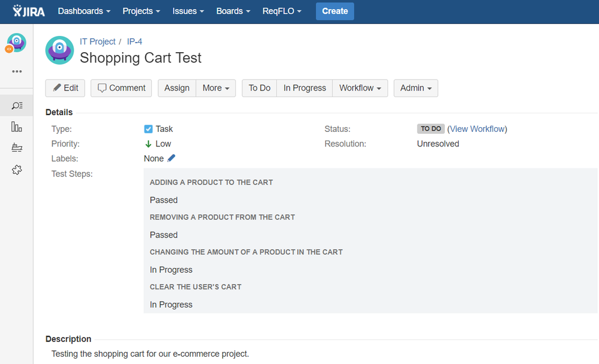This screenshot has width=599, height=364.
Task: Click the Create button
Action: point(335,11)
